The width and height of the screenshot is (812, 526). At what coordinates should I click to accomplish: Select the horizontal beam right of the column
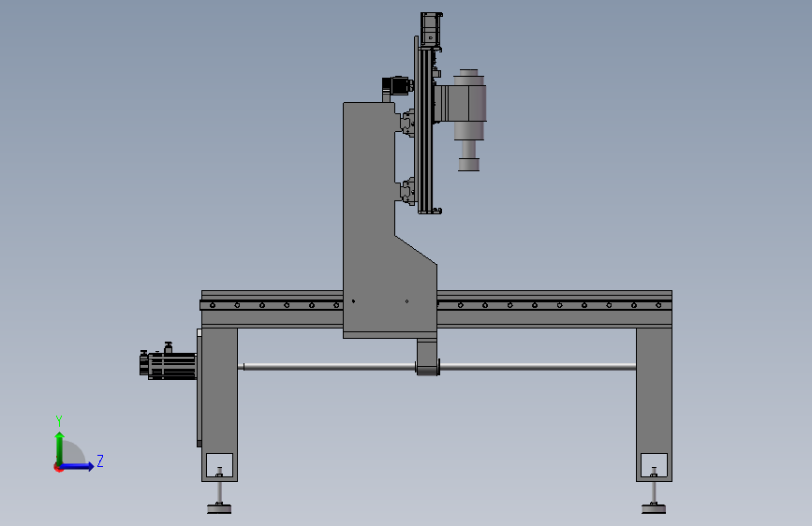pos(554,309)
